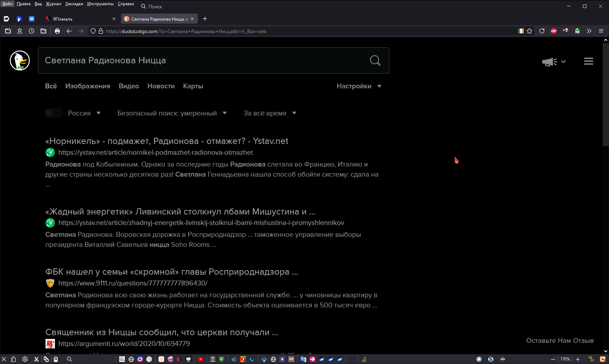Close the ЯПлакалъ tab
Screen dimensions: 609x364
tap(114, 19)
